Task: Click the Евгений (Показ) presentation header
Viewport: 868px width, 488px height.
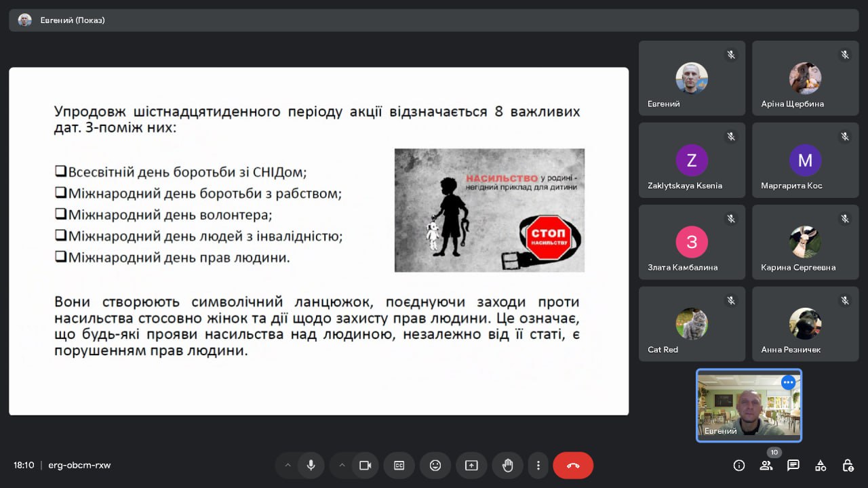Action: (73, 20)
